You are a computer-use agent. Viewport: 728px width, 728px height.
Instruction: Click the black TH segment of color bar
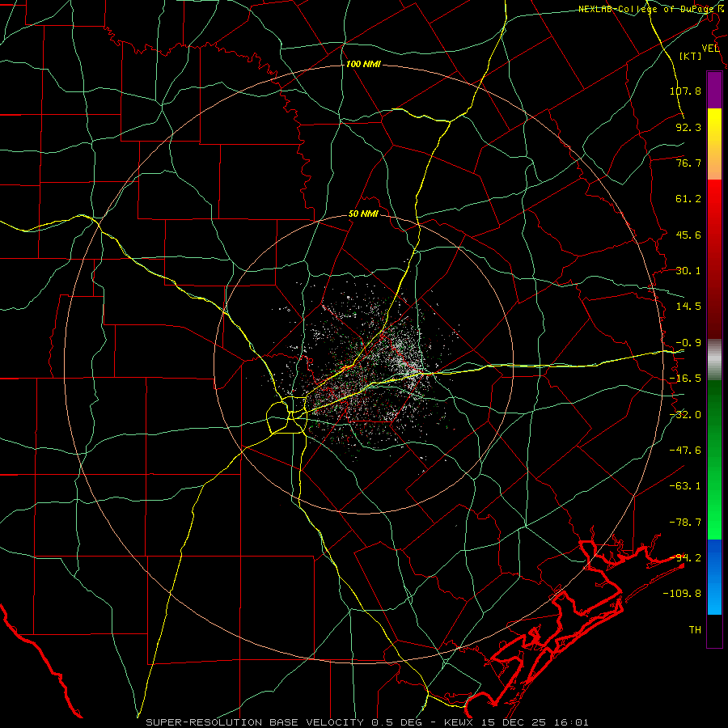pos(714,631)
